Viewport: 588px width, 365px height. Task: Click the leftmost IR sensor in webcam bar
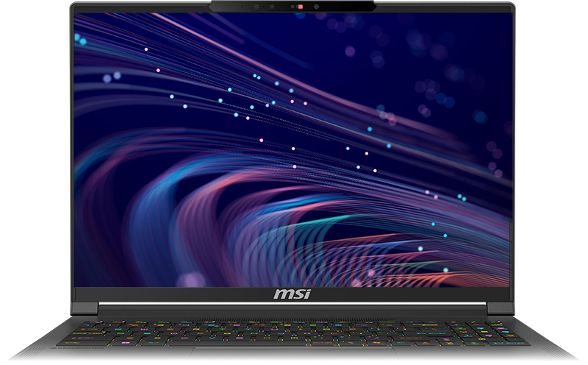point(243,7)
